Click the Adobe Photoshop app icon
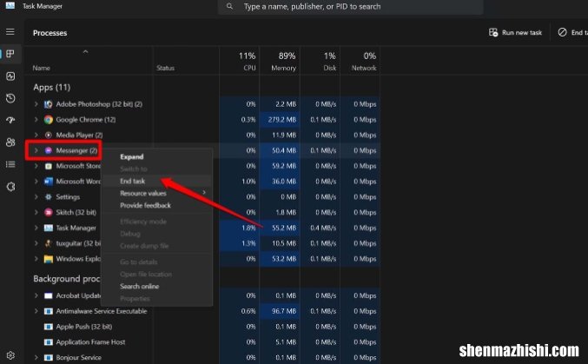This screenshot has width=588, height=364. (x=49, y=104)
